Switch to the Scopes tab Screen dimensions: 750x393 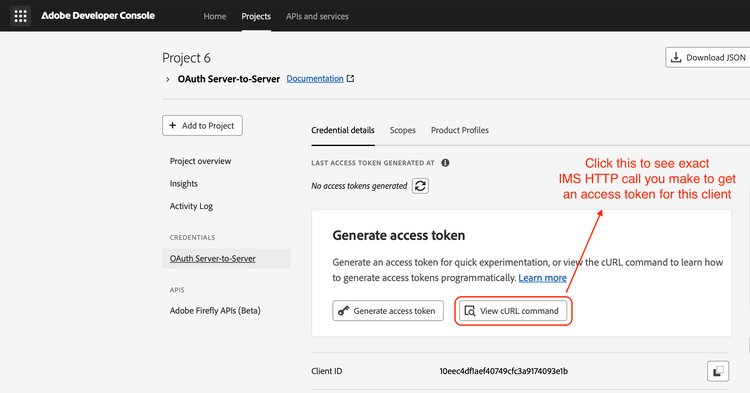[403, 130]
